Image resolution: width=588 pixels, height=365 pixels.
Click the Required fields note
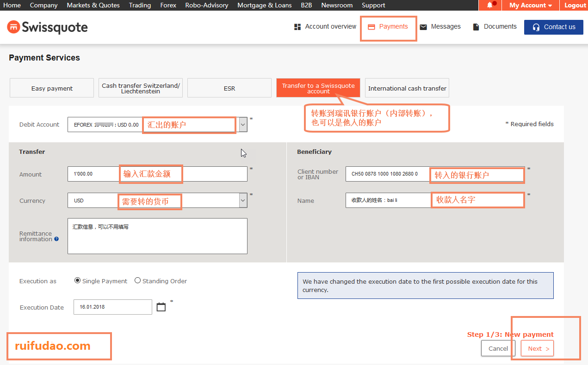click(x=529, y=124)
